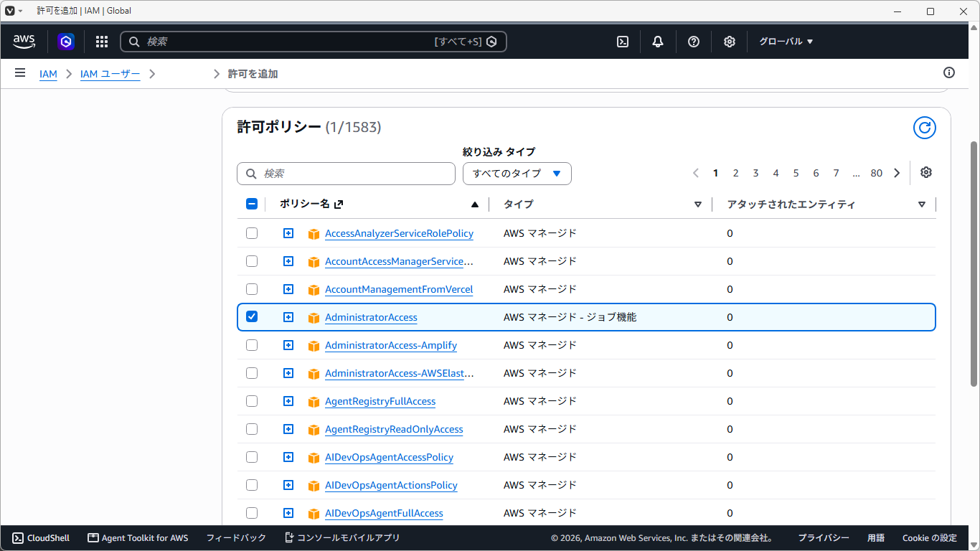Open the AIDevOpsAgentAccessPolicy link
980x551 pixels.
click(x=389, y=457)
